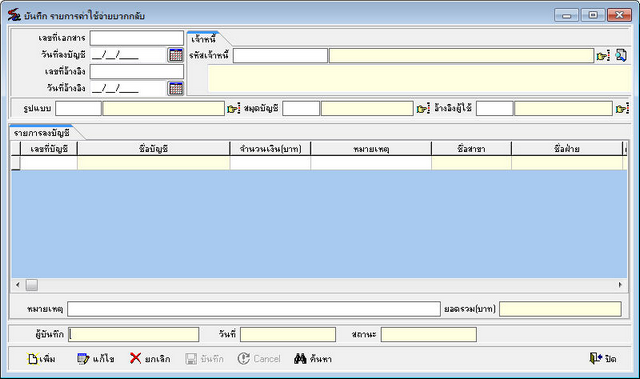The height and width of the screenshot is (379, 640).
Task: Focus the รหัสเจ้าหนี้ code field
Action: [x=280, y=55]
